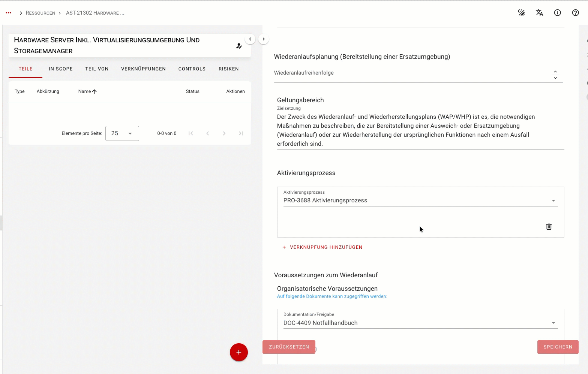Click the 0-0 von 0 pagination text

click(167, 133)
